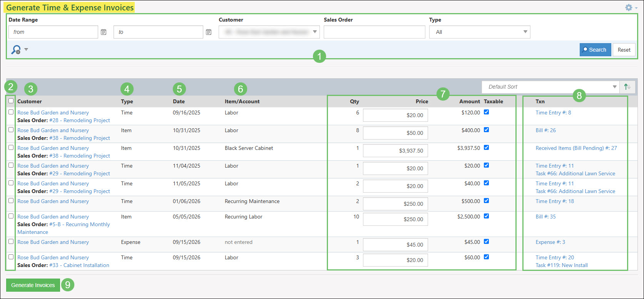
Task: Click the Reset button
Action: point(624,50)
